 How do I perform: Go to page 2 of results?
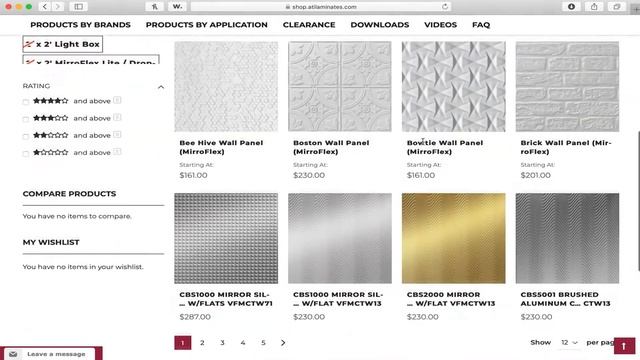[x=202, y=343]
